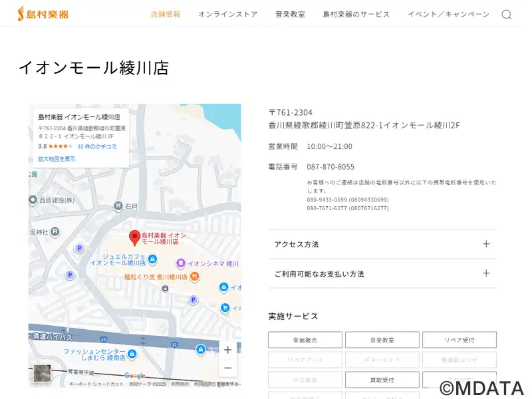The height and width of the screenshot is (399, 532).
Task: Click the mobile number 080-7671-6277
Action: (348, 208)
